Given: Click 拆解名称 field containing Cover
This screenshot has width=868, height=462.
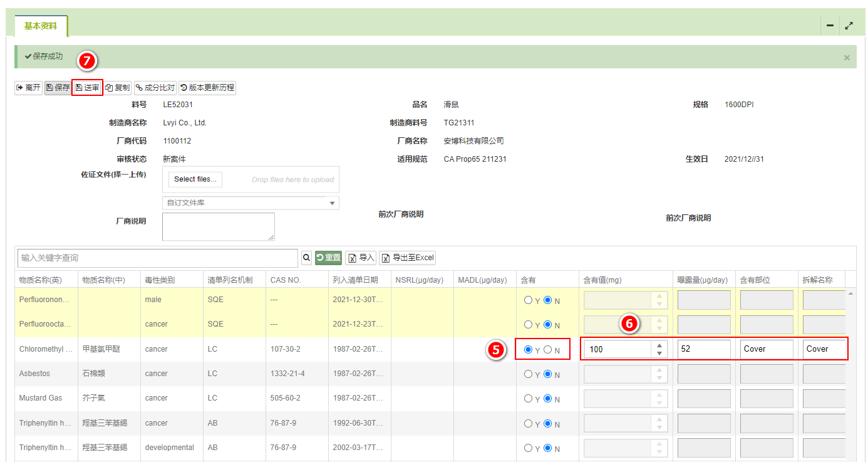Looking at the screenshot, I should 825,349.
